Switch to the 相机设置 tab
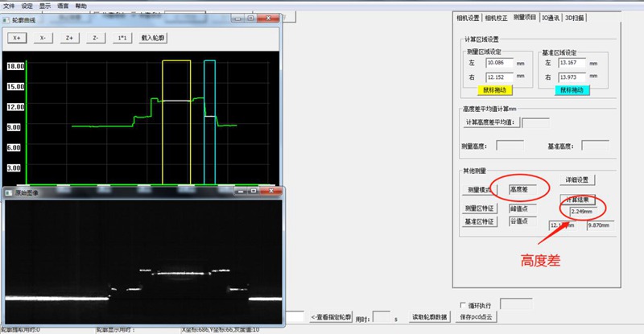This screenshot has width=644, height=334. click(468, 18)
